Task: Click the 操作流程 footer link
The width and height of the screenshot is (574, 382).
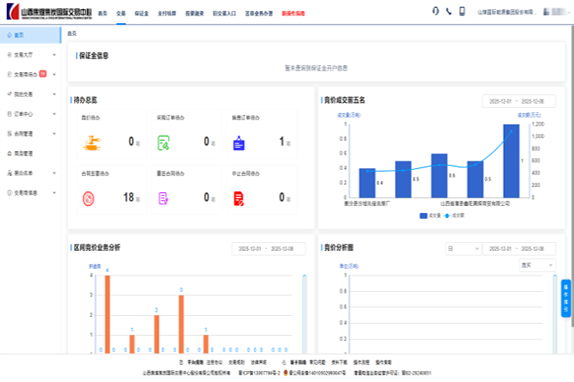Action: click(x=361, y=362)
